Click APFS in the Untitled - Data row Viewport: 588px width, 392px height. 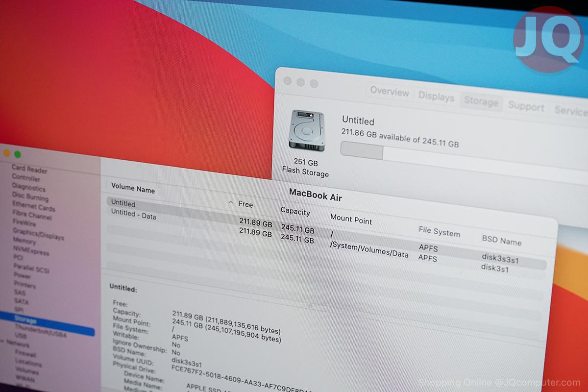[x=428, y=258]
